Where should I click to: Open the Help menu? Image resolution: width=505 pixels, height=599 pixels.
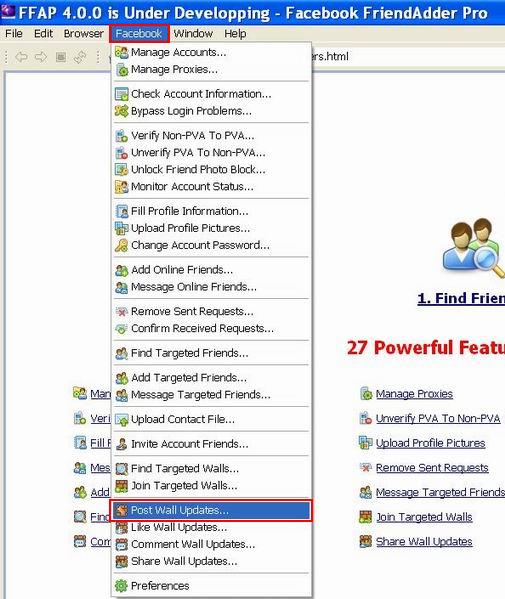pos(235,34)
